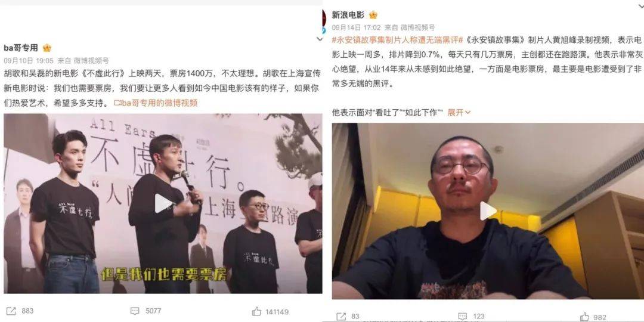Play the 不虚此行 roadshow video
Image resolution: width=644 pixels, height=322 pixels.
163,203
